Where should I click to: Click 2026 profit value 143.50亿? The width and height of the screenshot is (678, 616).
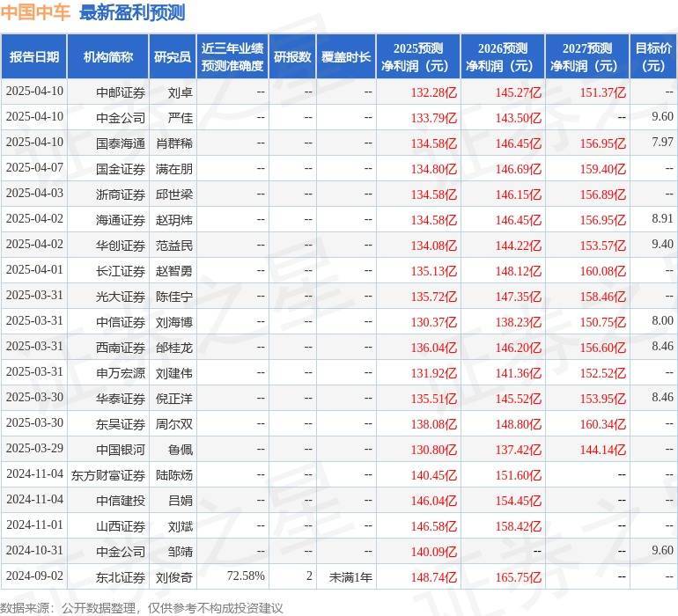coord(519,118)
